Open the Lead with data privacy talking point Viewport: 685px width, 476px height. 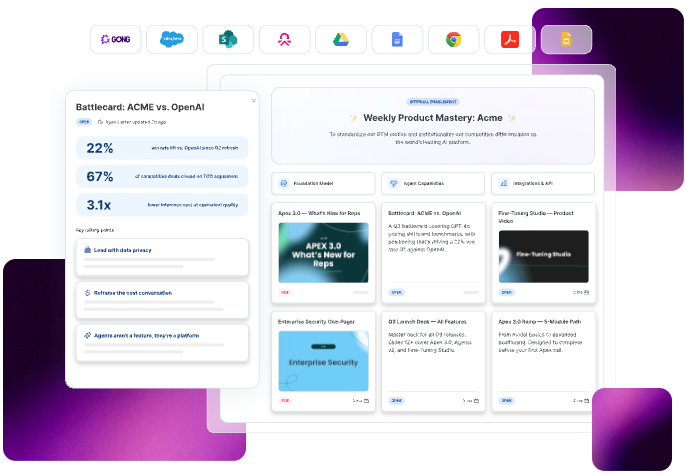[162, 257]
